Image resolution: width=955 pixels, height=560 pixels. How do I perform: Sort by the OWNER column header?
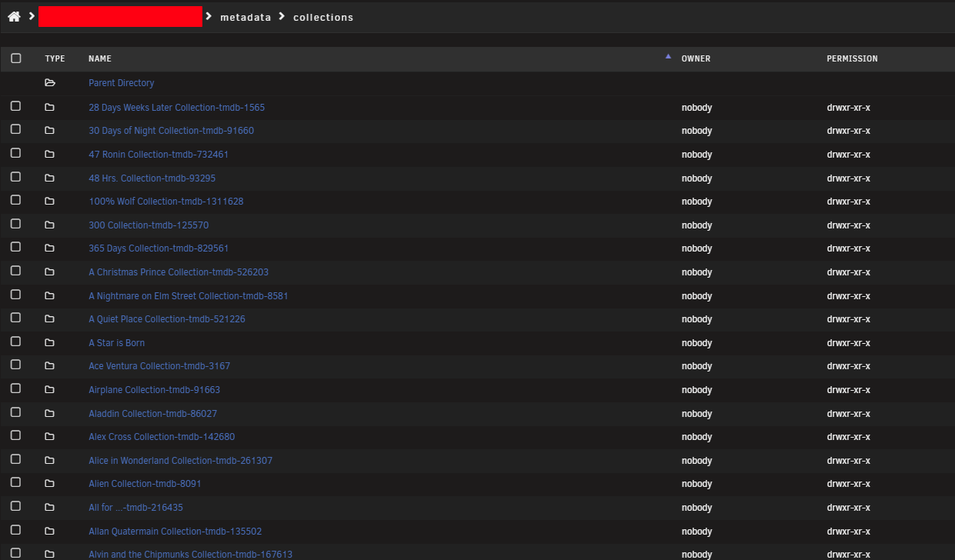point(696,58)
